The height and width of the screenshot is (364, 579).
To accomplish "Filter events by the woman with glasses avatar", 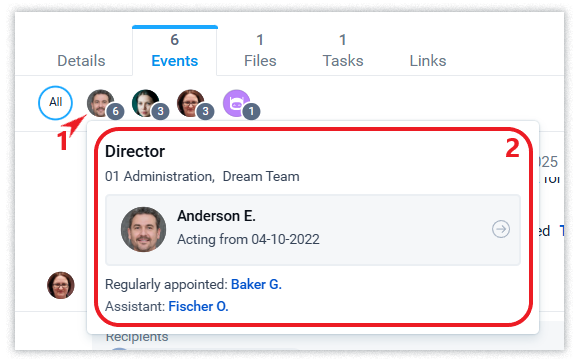I will tap(191, 103).
